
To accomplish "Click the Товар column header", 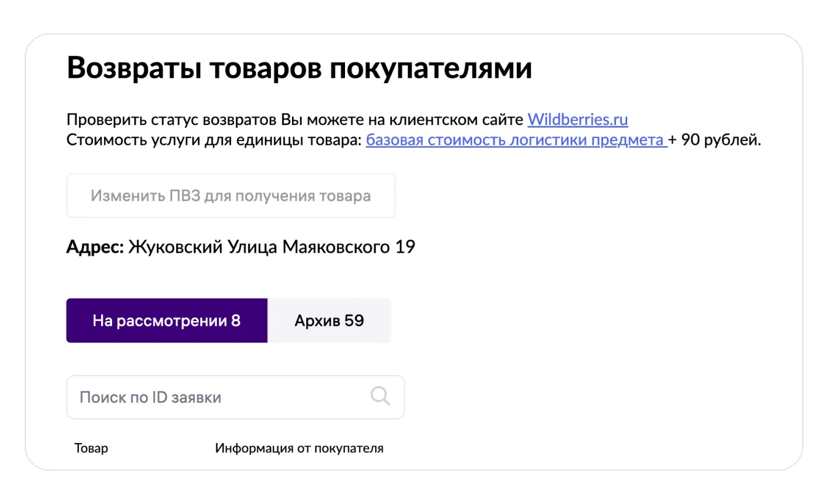I will 91,448.
